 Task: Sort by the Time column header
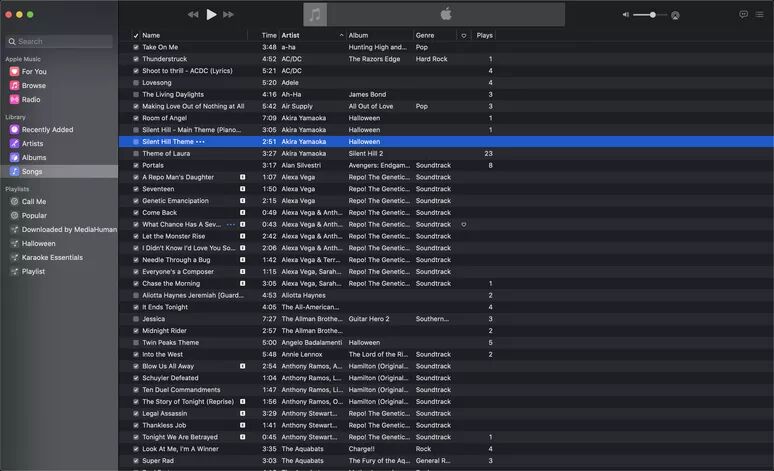269,36
